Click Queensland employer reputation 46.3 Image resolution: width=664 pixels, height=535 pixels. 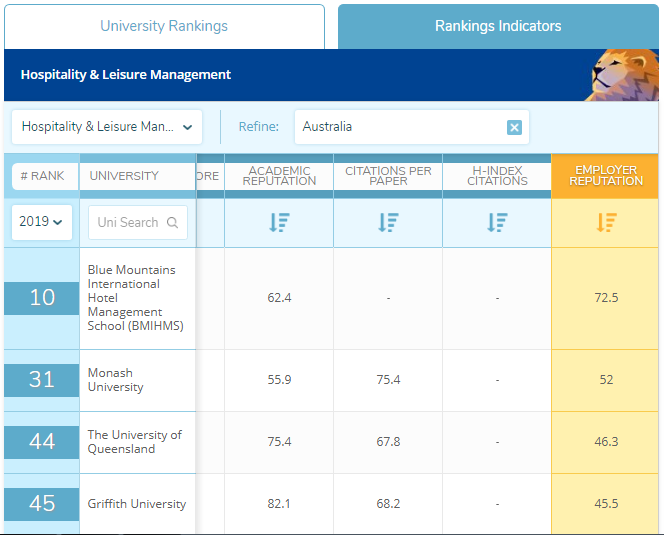[x=606, y=442]
